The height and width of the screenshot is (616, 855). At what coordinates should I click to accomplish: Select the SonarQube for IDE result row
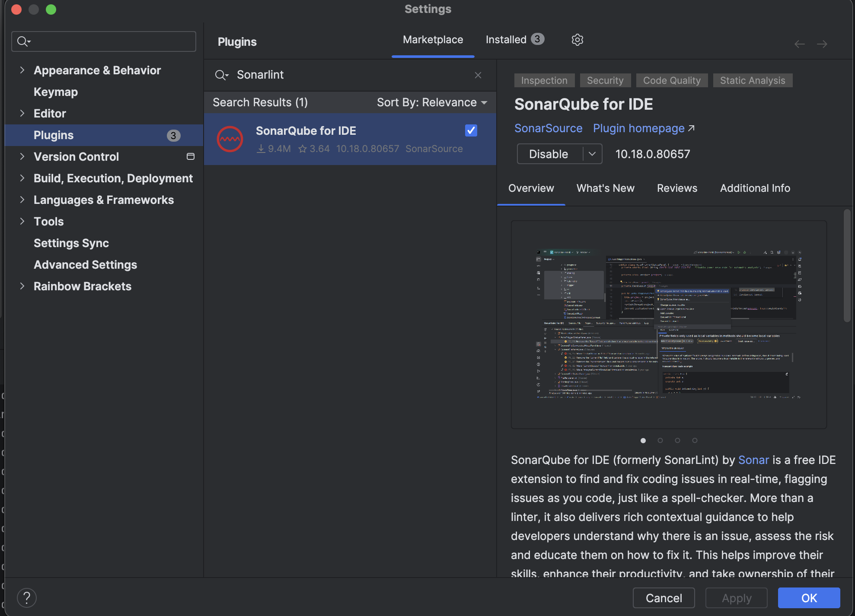click(x=350, y=139)
